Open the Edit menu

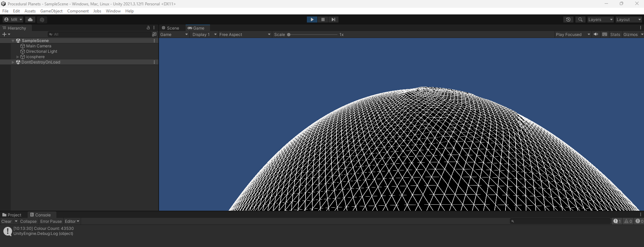pos(16,11)
